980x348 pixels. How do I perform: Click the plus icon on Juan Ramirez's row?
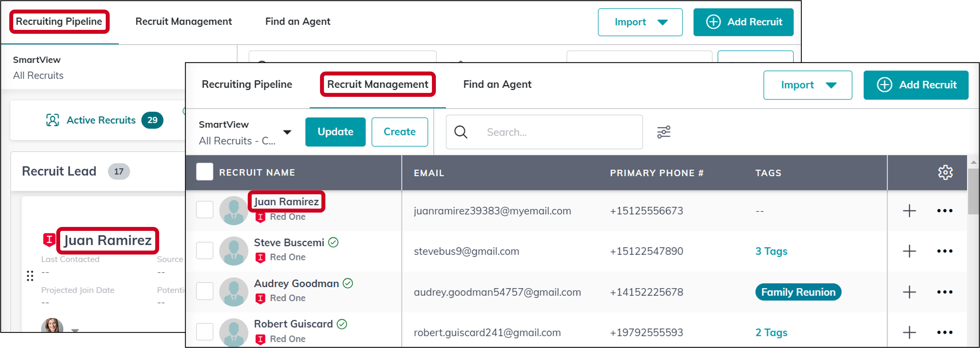click(909, 211)
